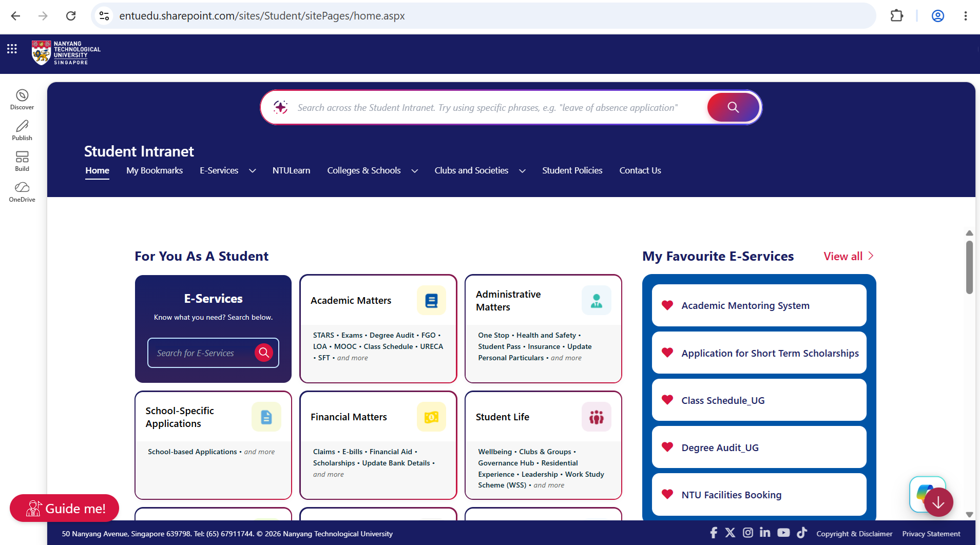Open the NTU X (Twitter) icon
The height and width of the screenshot is (545, 980).
[730, 533]
